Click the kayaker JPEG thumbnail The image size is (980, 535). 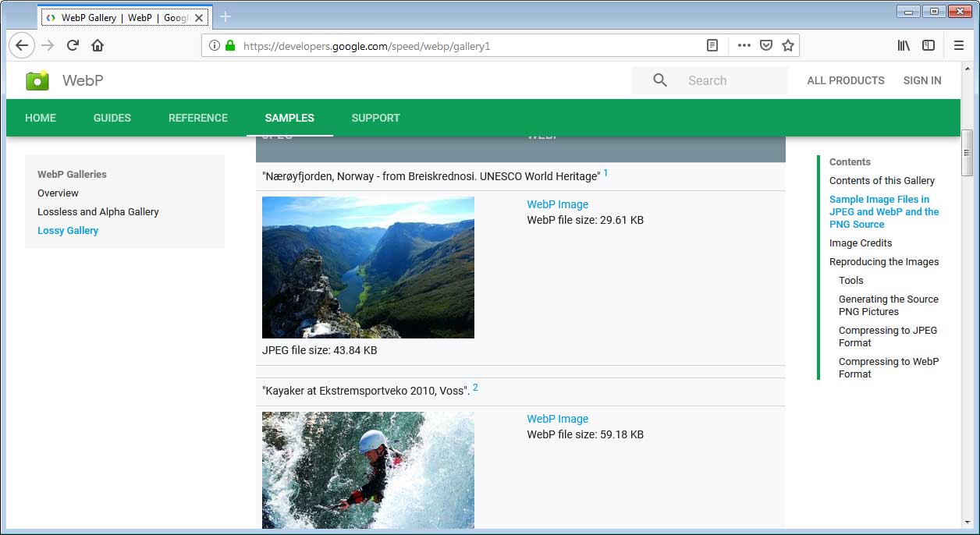(x=368, y=470)
